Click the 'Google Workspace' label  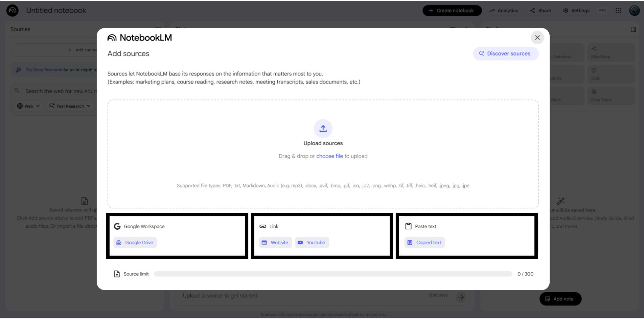point(144,226)
